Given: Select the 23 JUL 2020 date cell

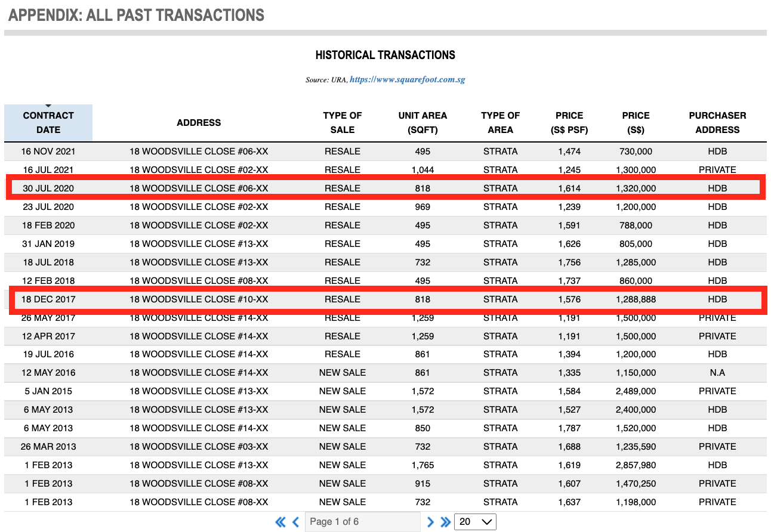Looking at the screenshot, I should pyautogui.click(x=48, y=207).
